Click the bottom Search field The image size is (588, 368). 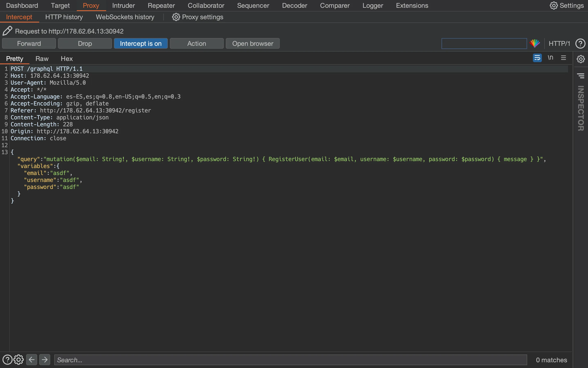[291, 360]
